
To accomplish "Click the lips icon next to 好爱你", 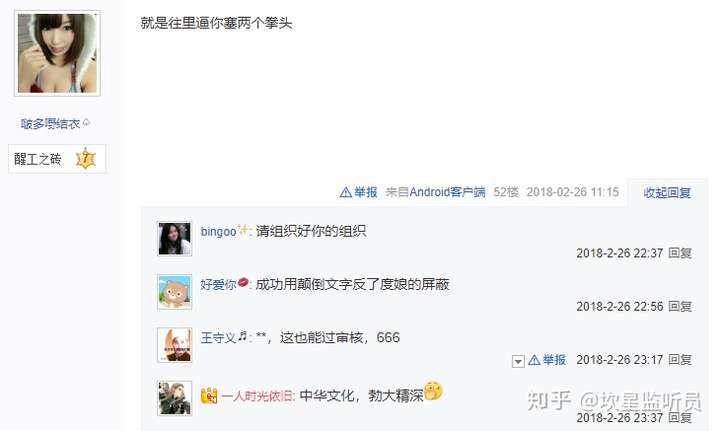I will pos(243,282).
